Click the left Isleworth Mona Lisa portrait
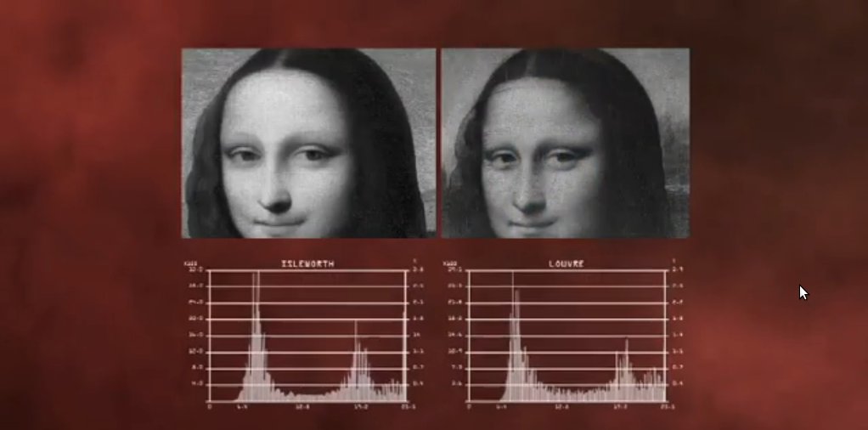Image resolution: width=868 pixels, height=430 pixels. pyautogui.click(x=309, y=144)
